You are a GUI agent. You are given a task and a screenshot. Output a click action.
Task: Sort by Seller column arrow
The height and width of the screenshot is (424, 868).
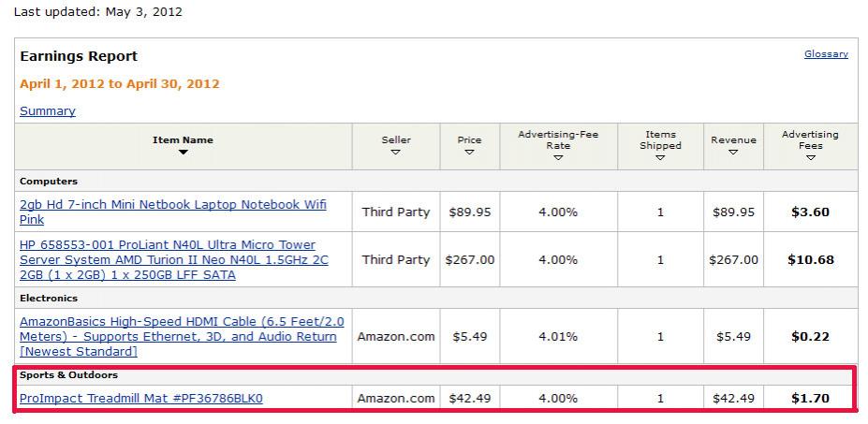click(396, 153)
